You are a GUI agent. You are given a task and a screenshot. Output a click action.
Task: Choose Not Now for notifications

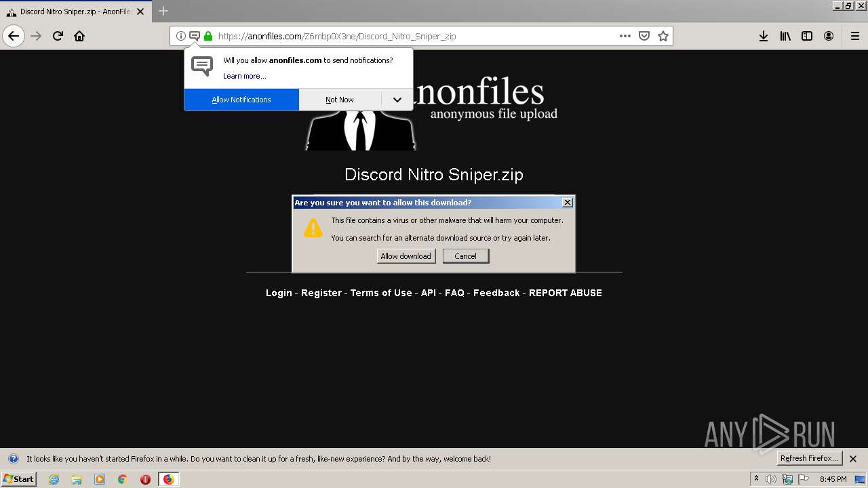pos(340,100)
